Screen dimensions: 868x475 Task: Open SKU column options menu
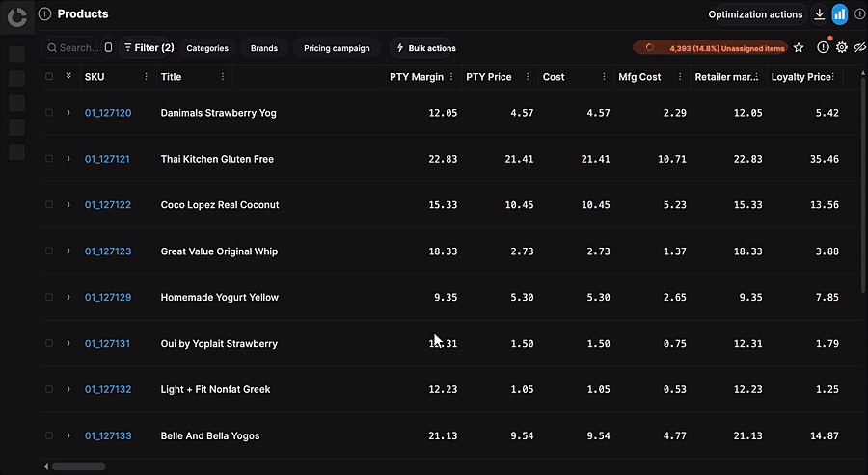[x=147, y=77]
